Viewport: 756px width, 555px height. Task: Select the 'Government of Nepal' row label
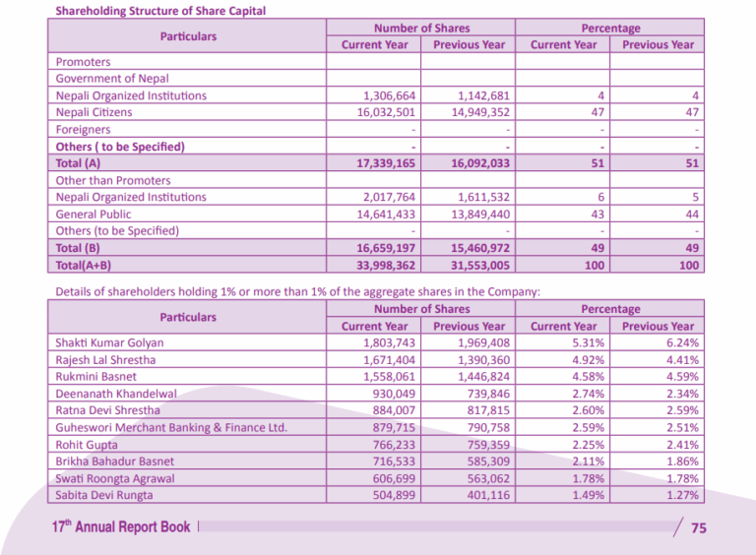click(x=110, y=79)
